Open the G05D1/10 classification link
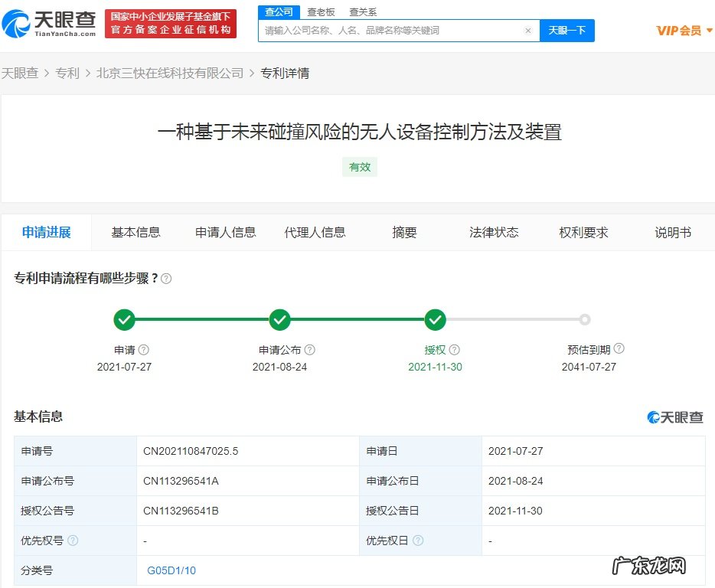 coord(170,570)
